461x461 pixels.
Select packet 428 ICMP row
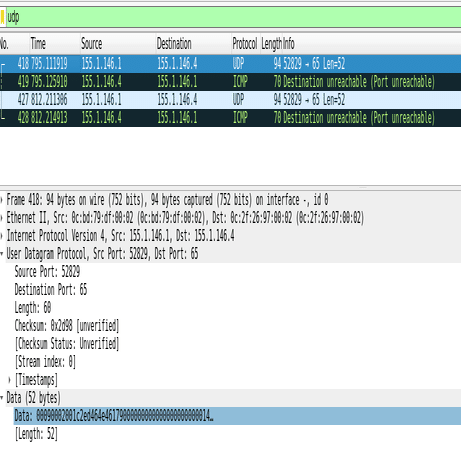point(230,118)
